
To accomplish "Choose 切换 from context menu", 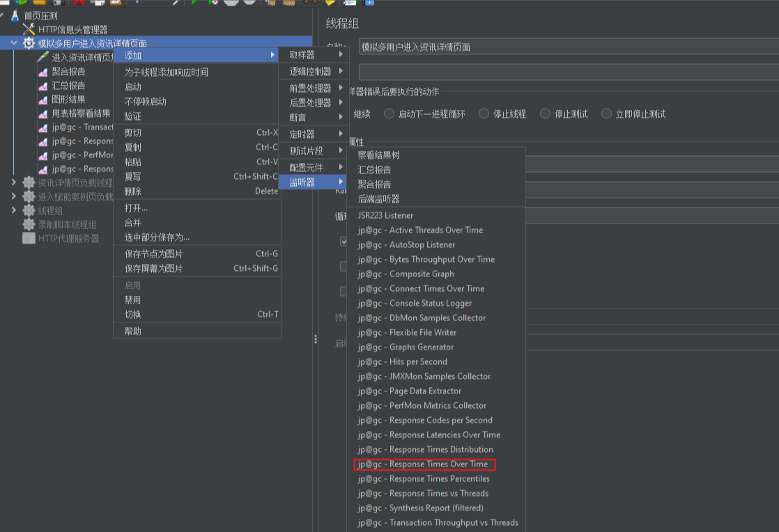I will click(x=197, y=315).
